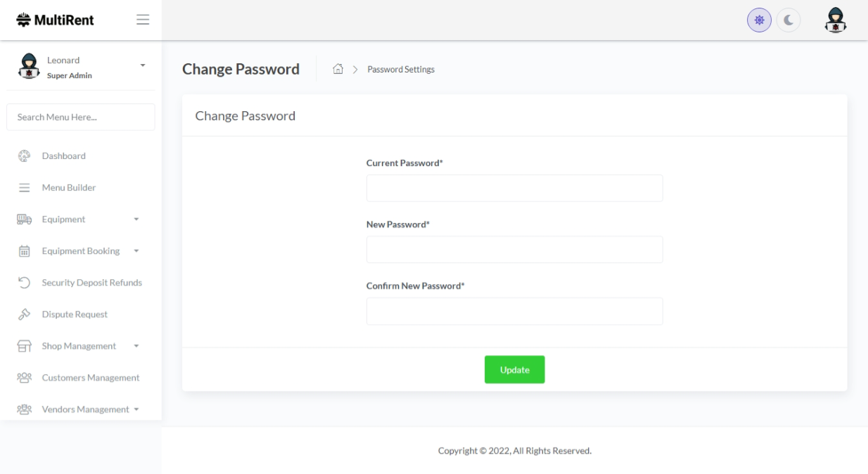The width and height of the screenshot is (868, 474).
Task: Open the top-right user avatar menu
Action: click(x=835, y=20)
